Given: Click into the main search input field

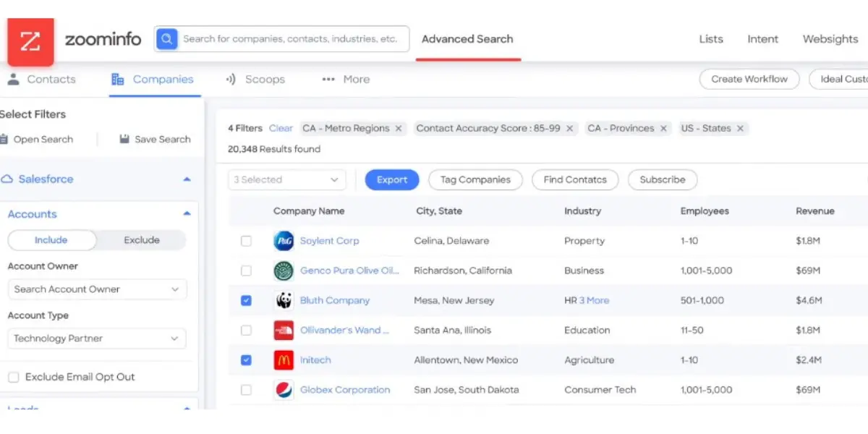Looking at the screenshot, I should pos(292,39).
